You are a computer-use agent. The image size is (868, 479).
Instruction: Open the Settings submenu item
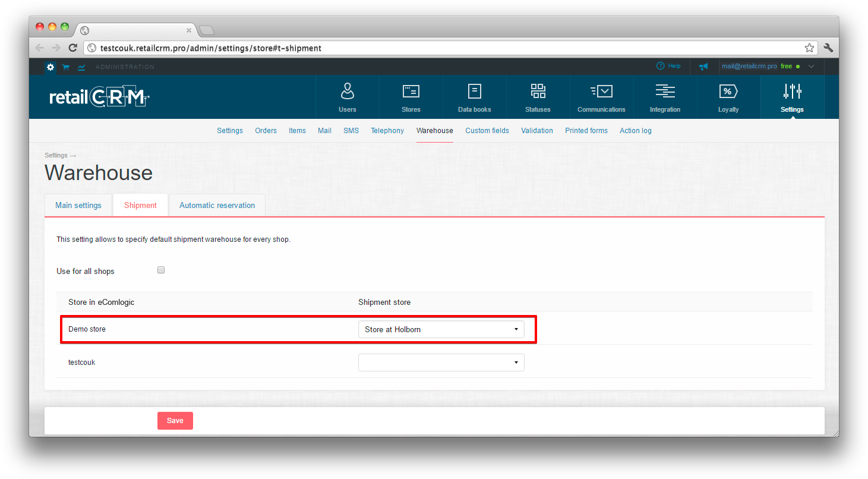tap(230, 131)
